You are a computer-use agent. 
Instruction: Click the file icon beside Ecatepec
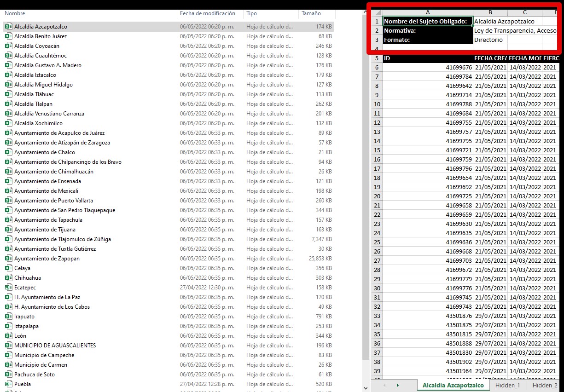pos(8,288)
